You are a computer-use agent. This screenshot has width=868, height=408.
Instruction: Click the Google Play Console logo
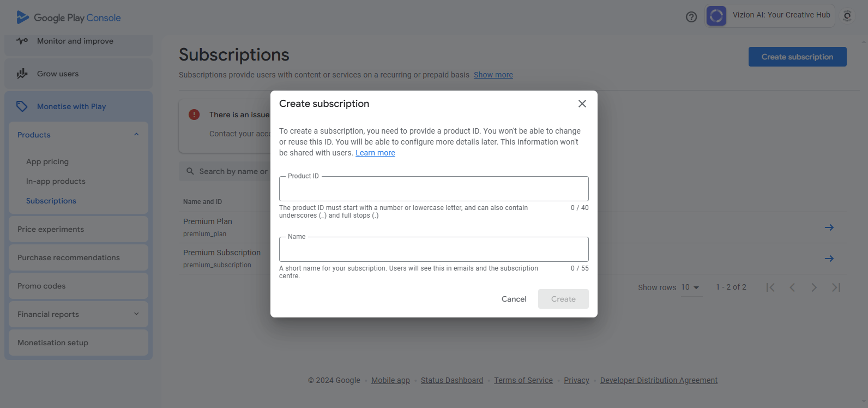tap(69, 17)
